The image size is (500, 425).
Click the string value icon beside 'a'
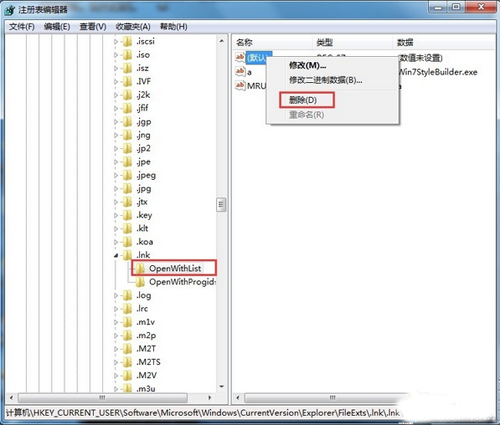click(x=240, y=72)
